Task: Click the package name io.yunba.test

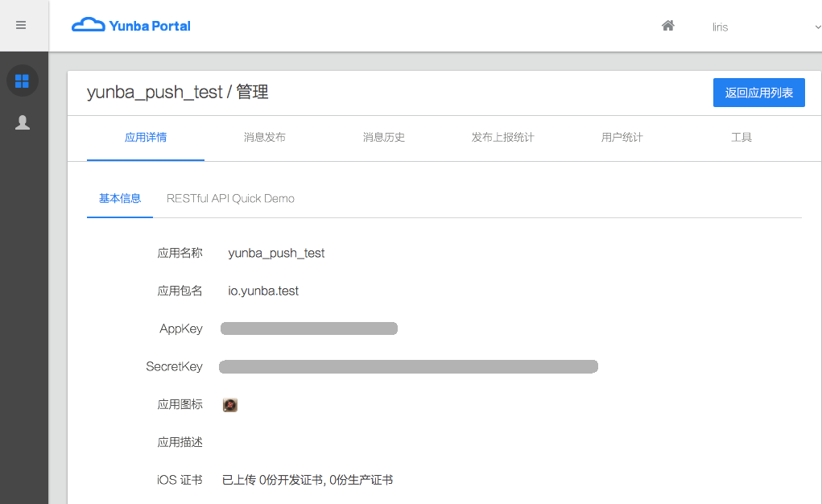Action: pos(263,291)
